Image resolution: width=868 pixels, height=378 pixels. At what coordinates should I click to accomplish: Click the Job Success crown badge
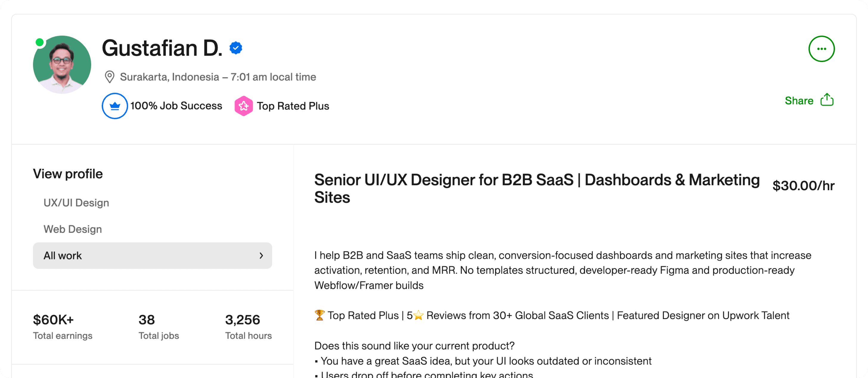click(x=114, y=106)
